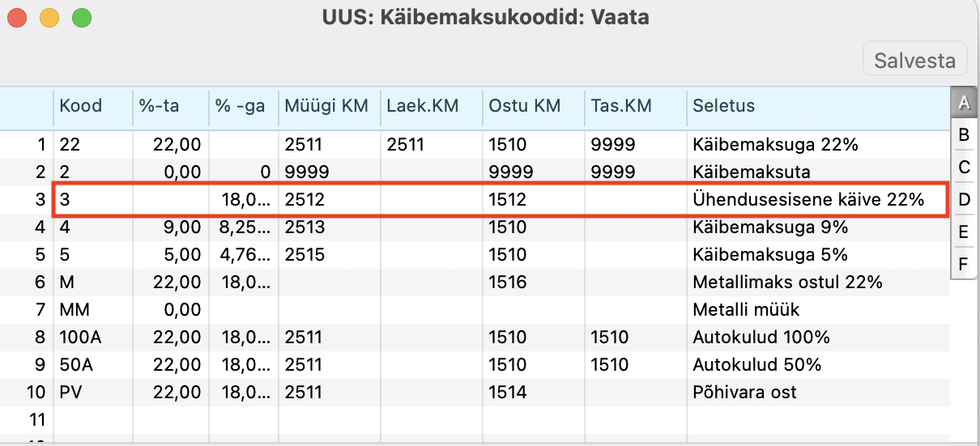Switch to tab B
This screenshot has height=446, width=980.
[x=963, y=135]
